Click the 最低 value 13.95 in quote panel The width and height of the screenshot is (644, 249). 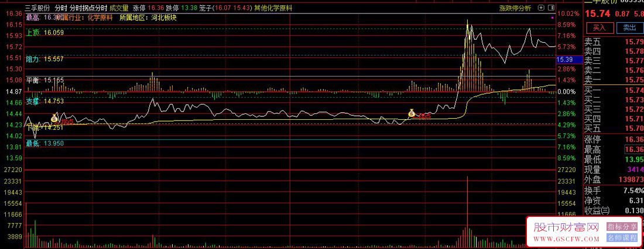click(634, 160)
